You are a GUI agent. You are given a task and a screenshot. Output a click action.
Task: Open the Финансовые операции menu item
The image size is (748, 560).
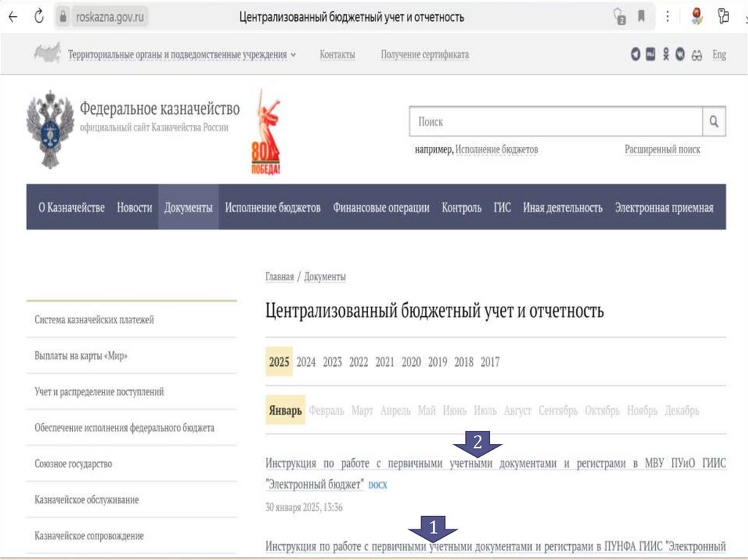(x=381, y=207)
